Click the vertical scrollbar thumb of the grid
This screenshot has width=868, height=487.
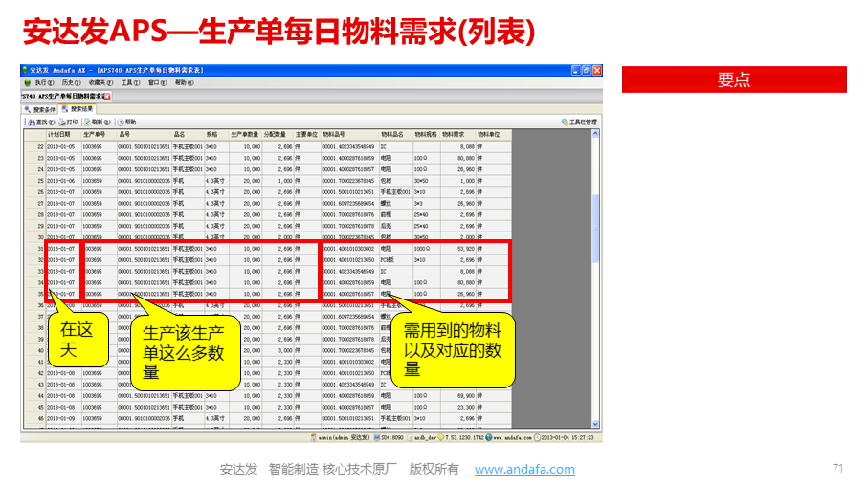pyautogui.click(x=595, y=228)
